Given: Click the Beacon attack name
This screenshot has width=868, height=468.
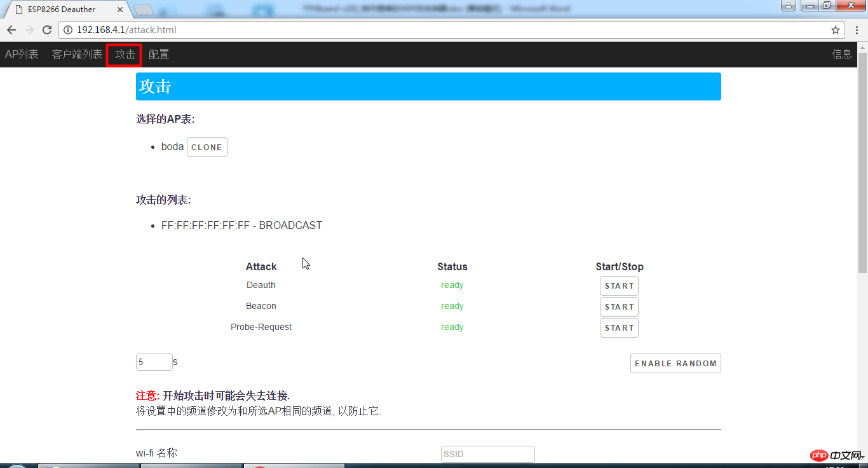Looking at the screenshot, I should pyautogui.click(x=261, y=306).
